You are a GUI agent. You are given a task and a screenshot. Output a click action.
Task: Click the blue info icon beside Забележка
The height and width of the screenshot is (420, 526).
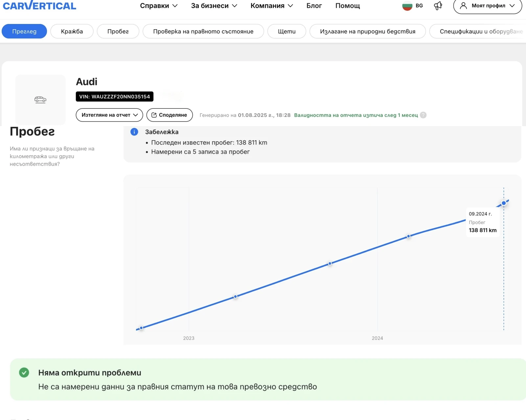[x=134, y=132]
